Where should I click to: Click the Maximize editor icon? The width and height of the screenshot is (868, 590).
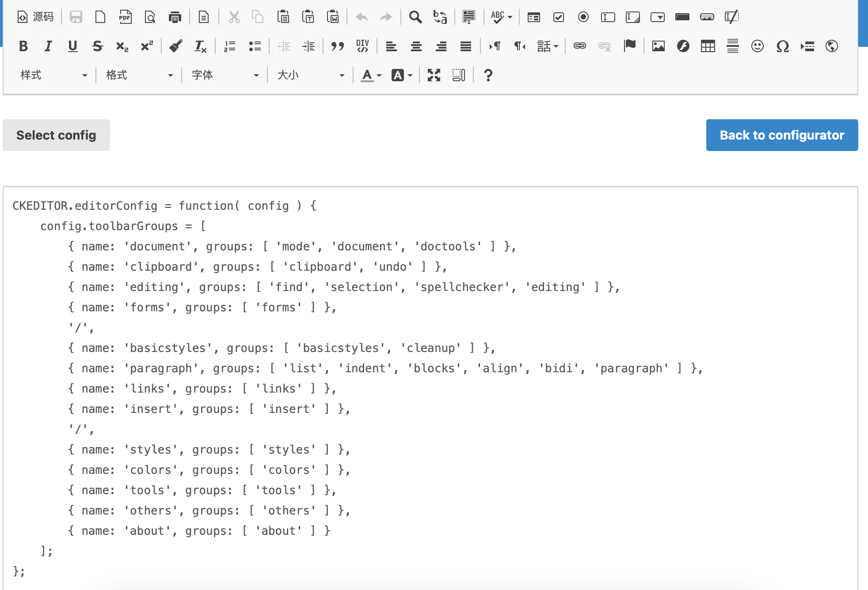tap(434, 76)
